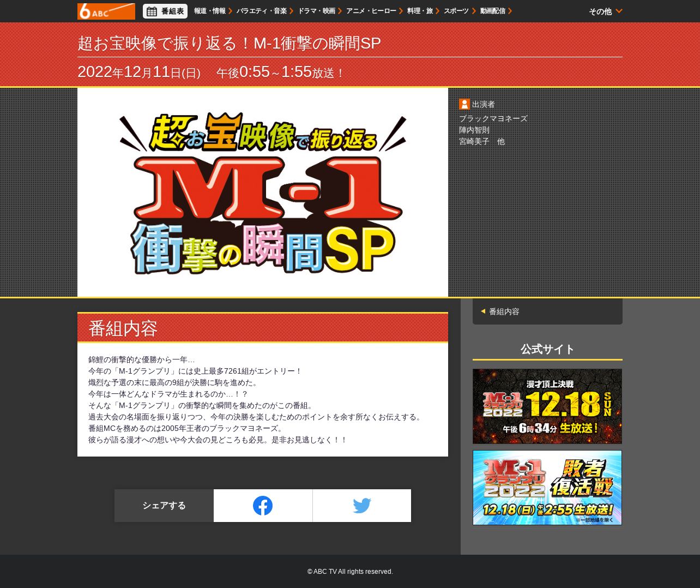
Task: Open the 動画配信 menu
Action: click(496, 11)
